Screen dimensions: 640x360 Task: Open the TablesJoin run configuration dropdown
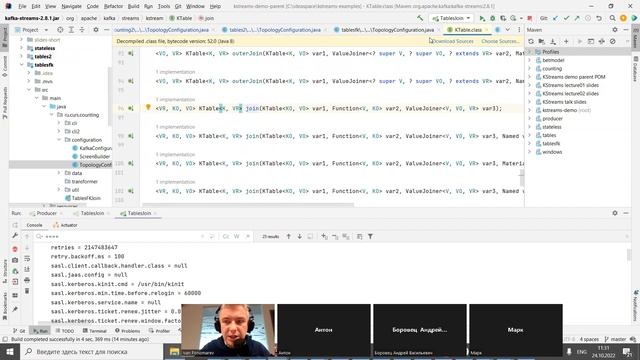(451, 18)
